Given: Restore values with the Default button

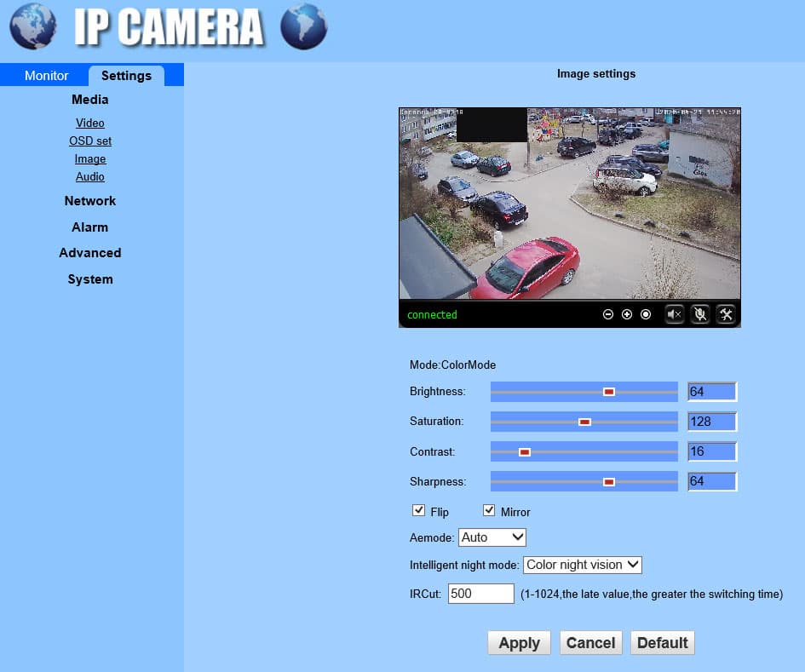Looking at the screenshot, I should click(x=662, y=643).
